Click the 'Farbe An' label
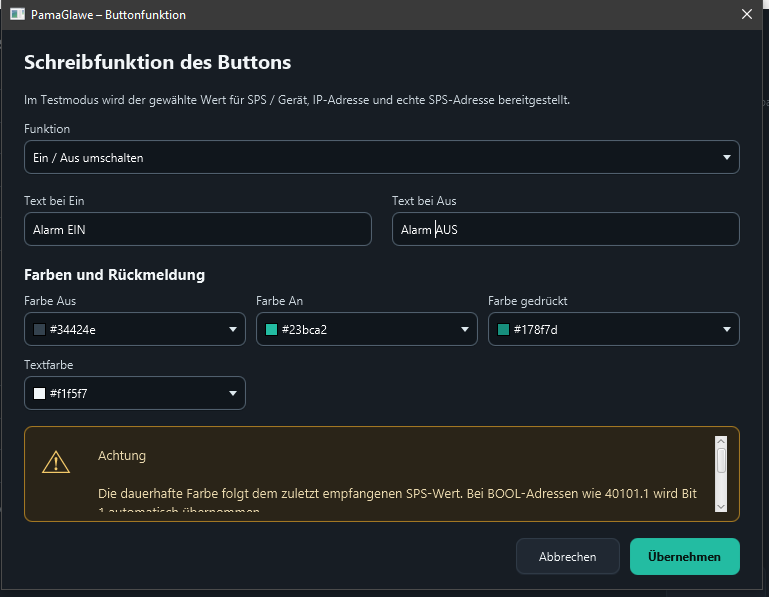 [280, 301]
